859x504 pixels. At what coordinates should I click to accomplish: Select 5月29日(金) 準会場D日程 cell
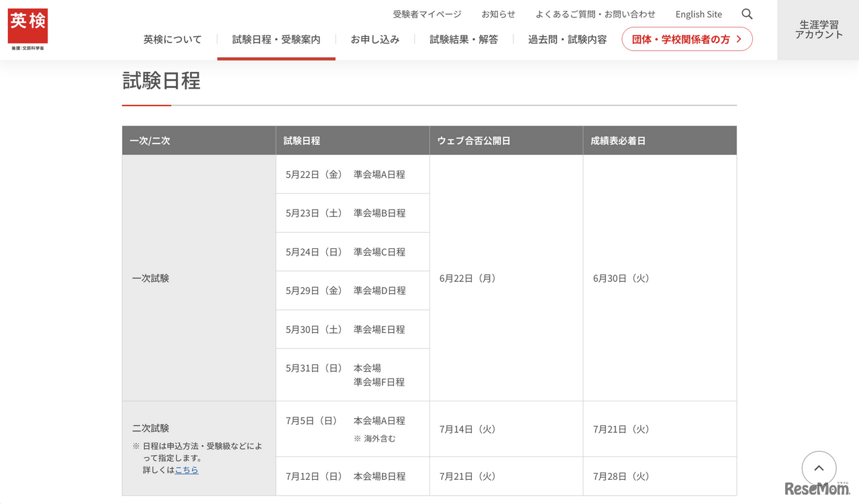352,291
